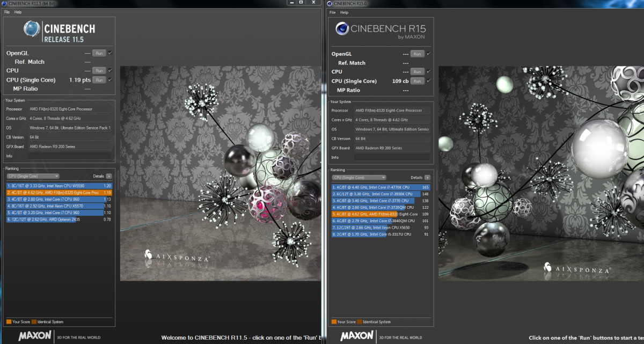Select the AMD Opteron 2435 ranking row
This screenshot has height=344, width=644.
click(59, 219)
